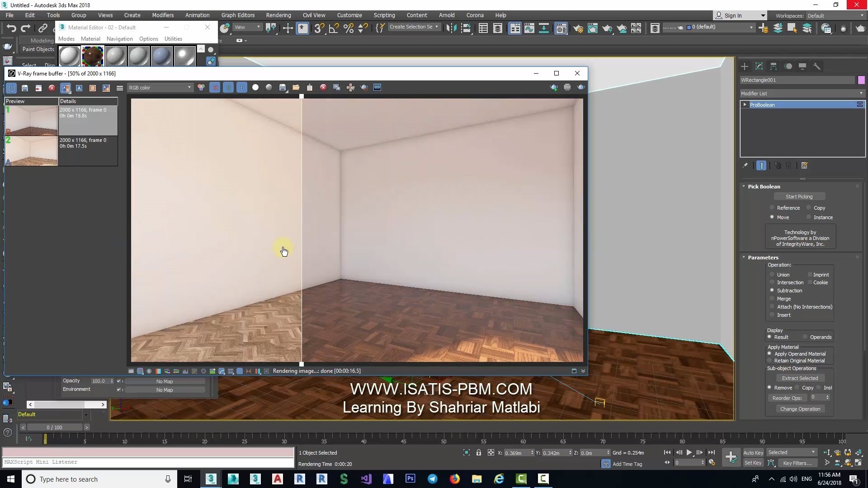Image resolution: width=868 pixels, height=488 pixels.
Task: Open the Scripting menu
Action: (x=384, y=15)
